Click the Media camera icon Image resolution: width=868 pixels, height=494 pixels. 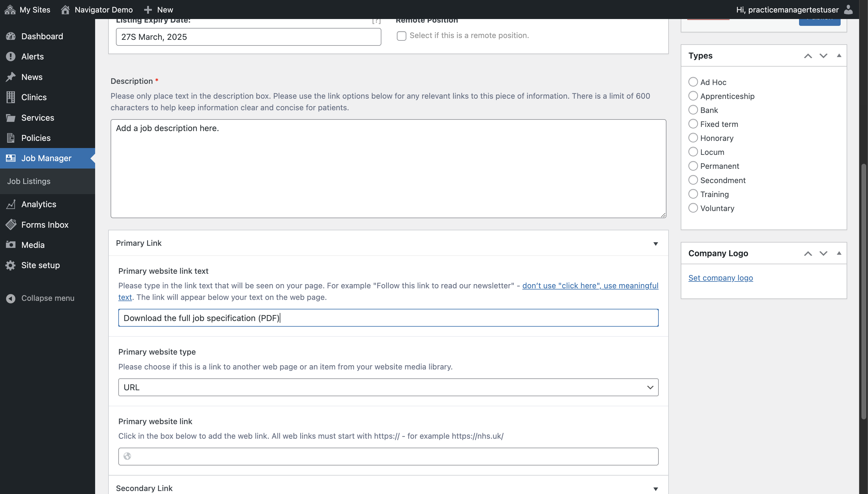10,245
